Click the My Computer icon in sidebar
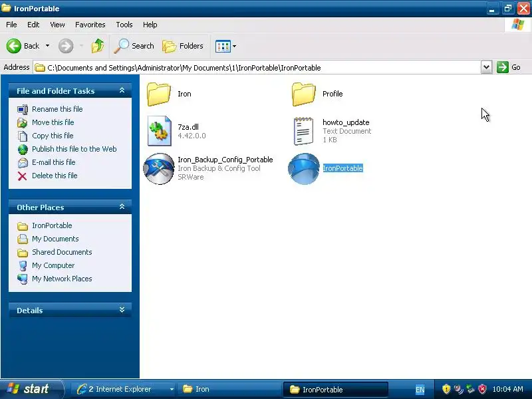Viewport: 532px width, 399px height. click(x=23, y=265)
